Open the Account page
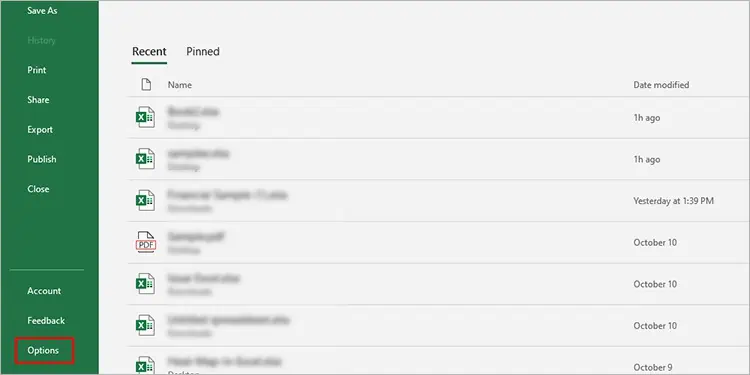 (44, 291)
